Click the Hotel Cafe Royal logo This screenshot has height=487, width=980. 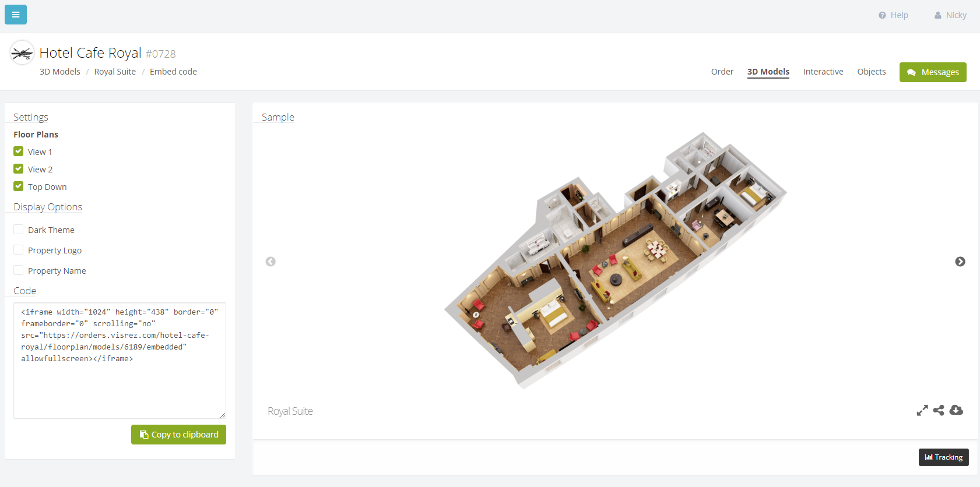point(22,53)
